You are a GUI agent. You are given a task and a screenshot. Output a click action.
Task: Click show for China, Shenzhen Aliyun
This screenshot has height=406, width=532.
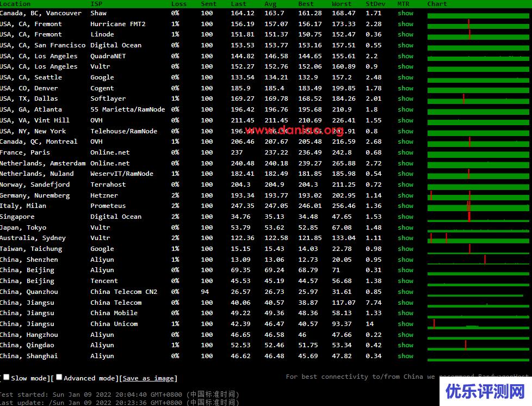tap(405, 260)
